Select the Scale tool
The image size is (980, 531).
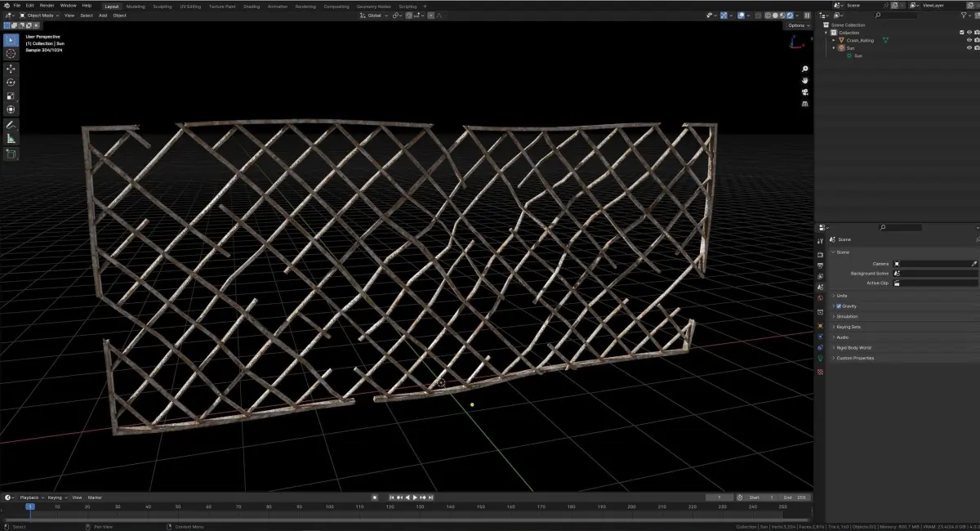point(11,96)
